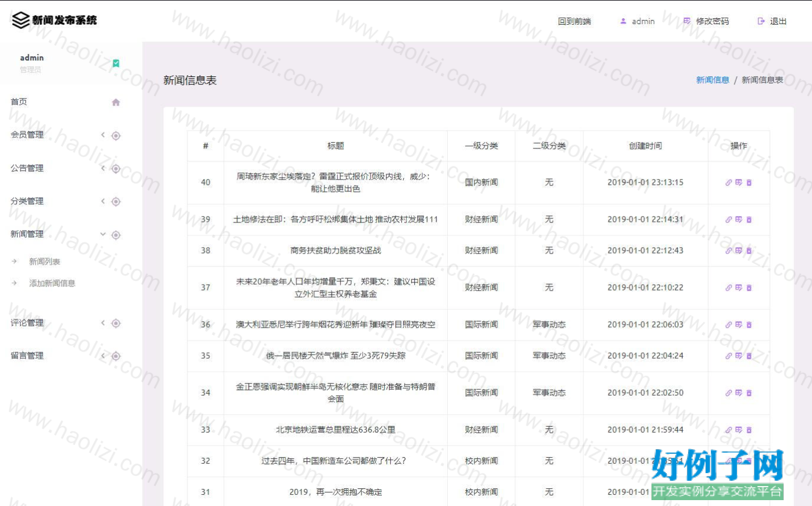Edit news item number 35
The image size is (812, 506).
[739, 356]
